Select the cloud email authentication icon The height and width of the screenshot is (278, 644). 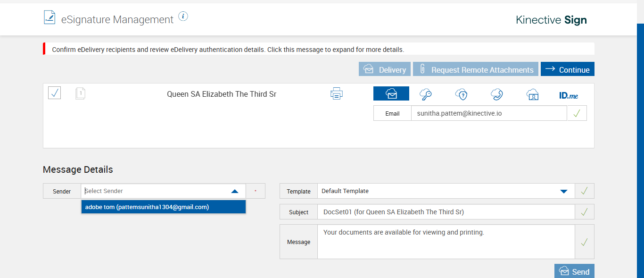click(x=391, y=94)
